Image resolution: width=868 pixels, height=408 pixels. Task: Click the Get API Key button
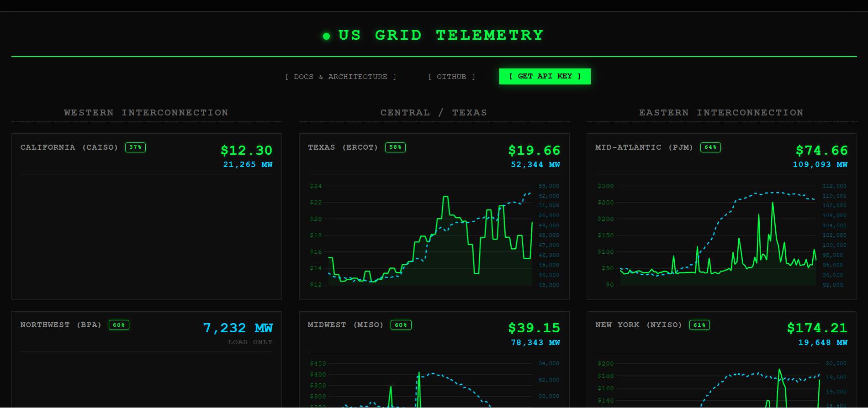545,76
